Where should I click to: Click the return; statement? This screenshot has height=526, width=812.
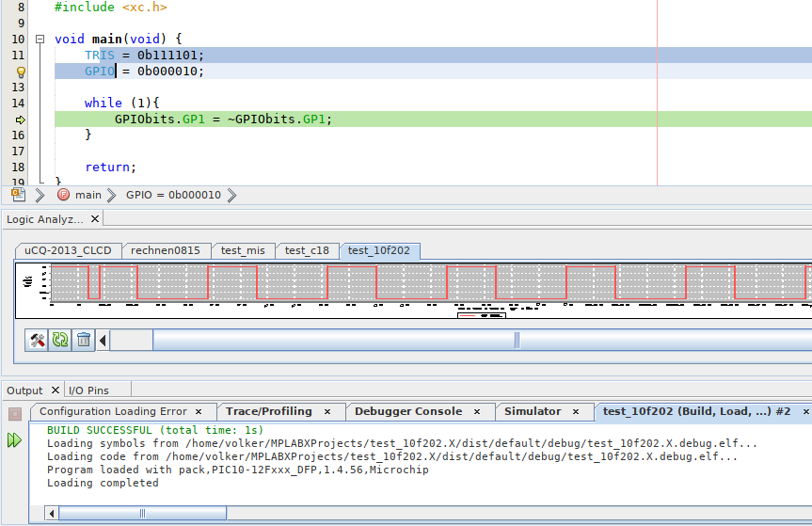(110, 167)
